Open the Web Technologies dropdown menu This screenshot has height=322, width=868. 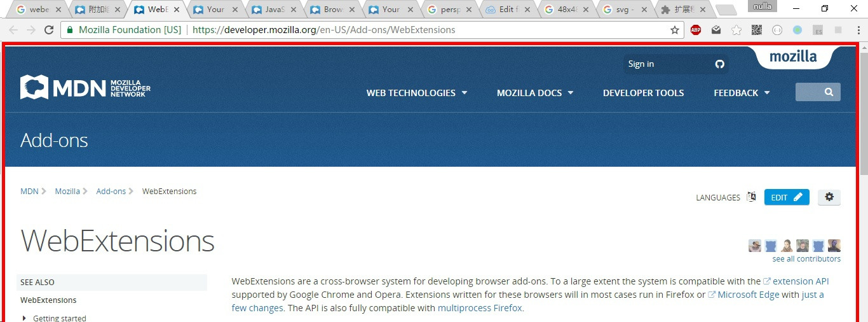[416, 93]
